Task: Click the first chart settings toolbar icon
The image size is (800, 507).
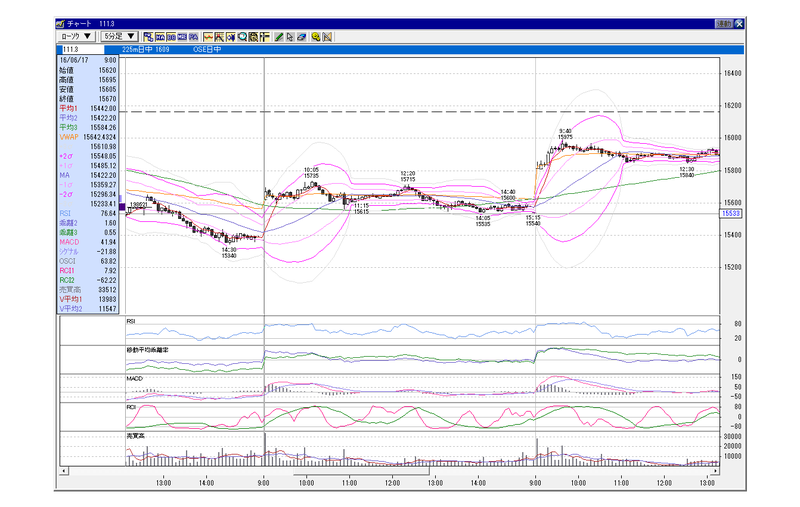Action: pyautogui.click(x=148, y=37)
